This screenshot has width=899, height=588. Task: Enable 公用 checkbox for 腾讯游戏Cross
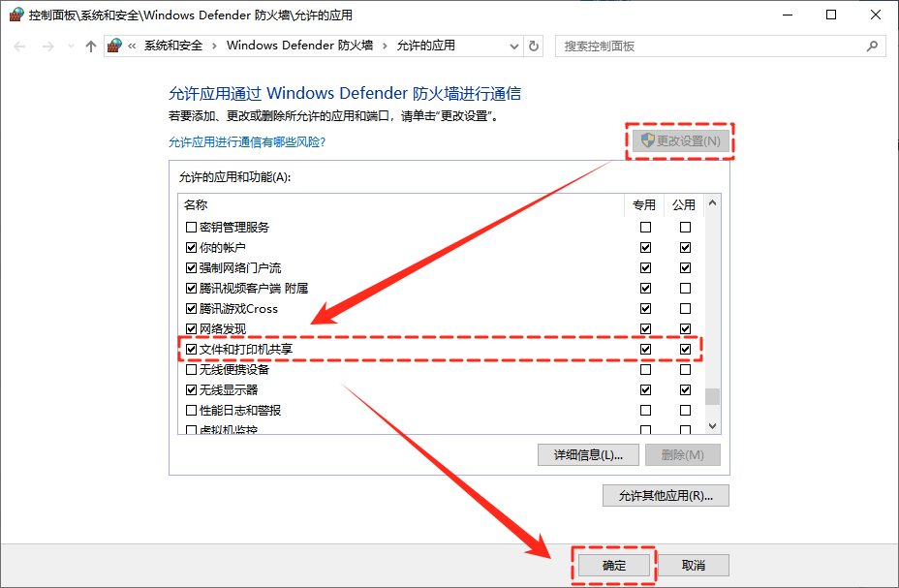(x=685, y=309)
